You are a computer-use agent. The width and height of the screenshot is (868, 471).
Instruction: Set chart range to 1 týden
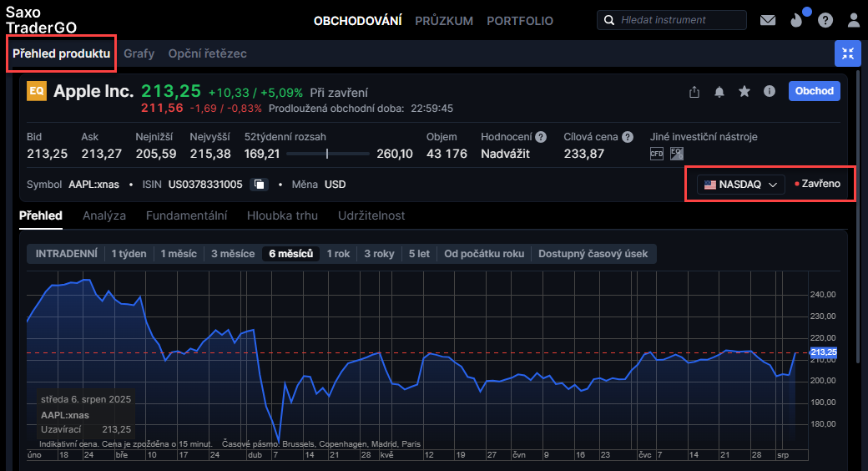(x=129, y=254)
